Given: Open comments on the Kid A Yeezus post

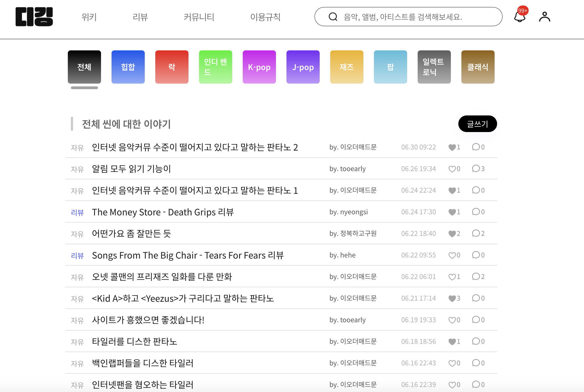Looking at the screenshot, I should coord(476,298).
